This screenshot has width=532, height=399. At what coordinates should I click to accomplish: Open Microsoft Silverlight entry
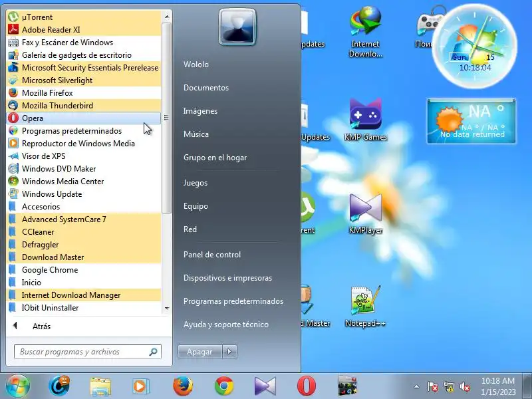pyautogui.click(x=84, y=80)
